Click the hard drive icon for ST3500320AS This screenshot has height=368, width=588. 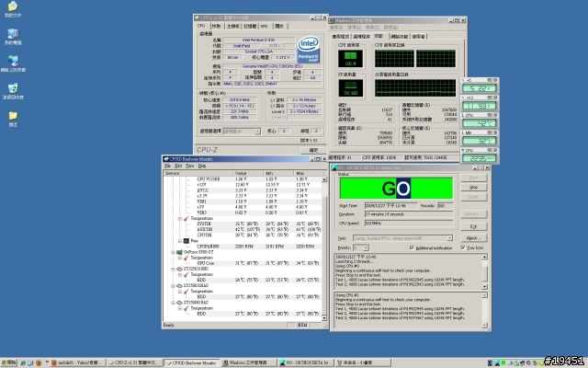tap(179, 285)
